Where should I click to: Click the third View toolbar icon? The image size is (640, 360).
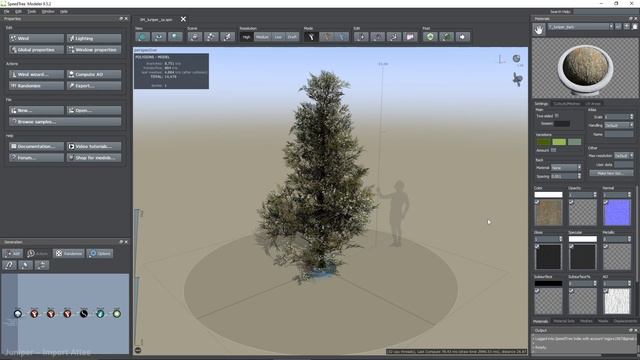(175, 37)
